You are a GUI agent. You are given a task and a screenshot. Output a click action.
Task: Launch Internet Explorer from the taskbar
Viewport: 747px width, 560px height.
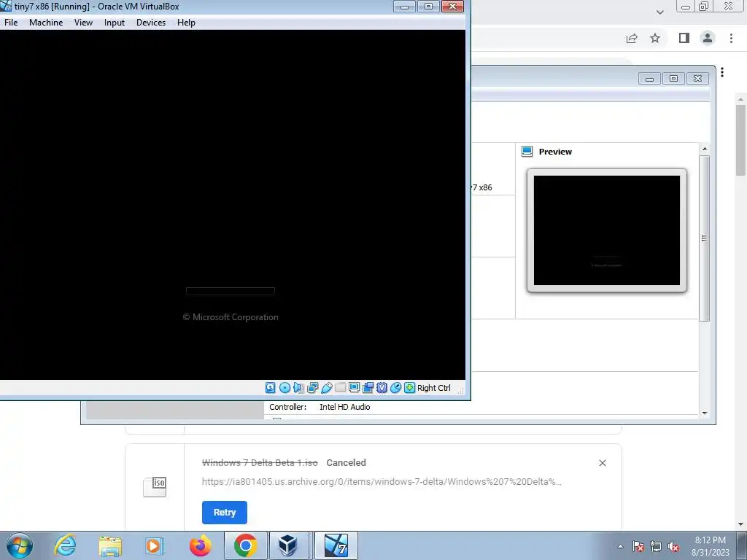[x=65, y=545]
